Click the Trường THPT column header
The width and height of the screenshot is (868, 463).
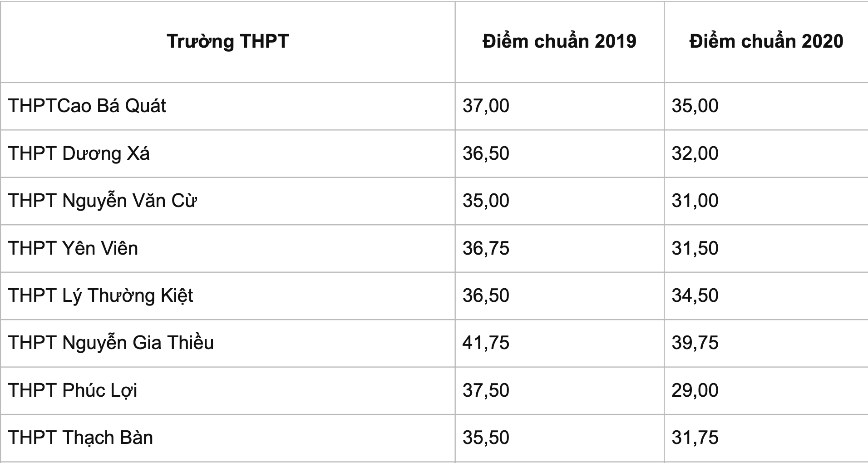pos(227,41)
